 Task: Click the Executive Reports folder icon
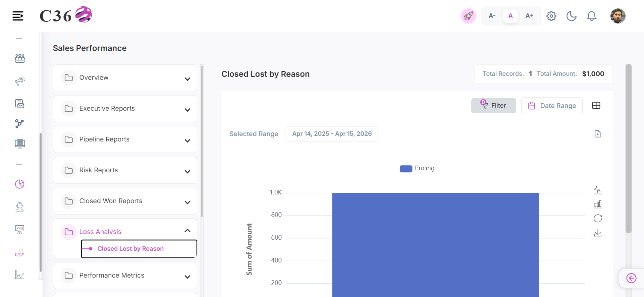click(69, 109)
